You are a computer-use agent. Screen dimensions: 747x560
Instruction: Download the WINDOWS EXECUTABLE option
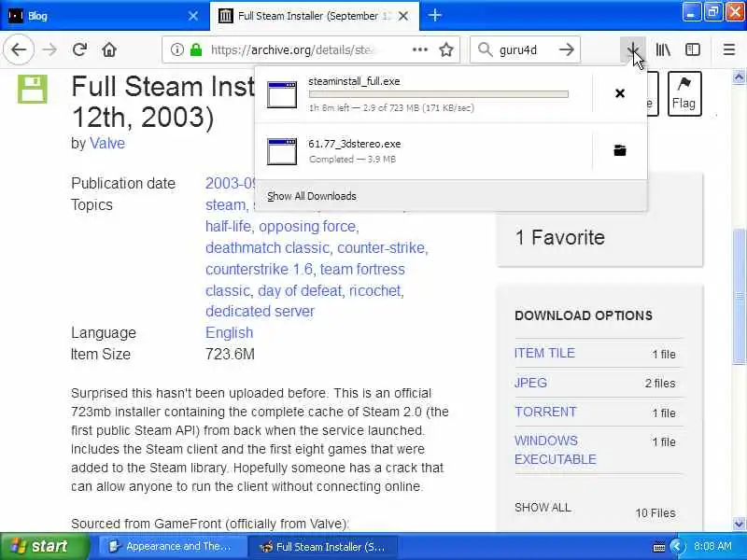(x=556, y=450)
